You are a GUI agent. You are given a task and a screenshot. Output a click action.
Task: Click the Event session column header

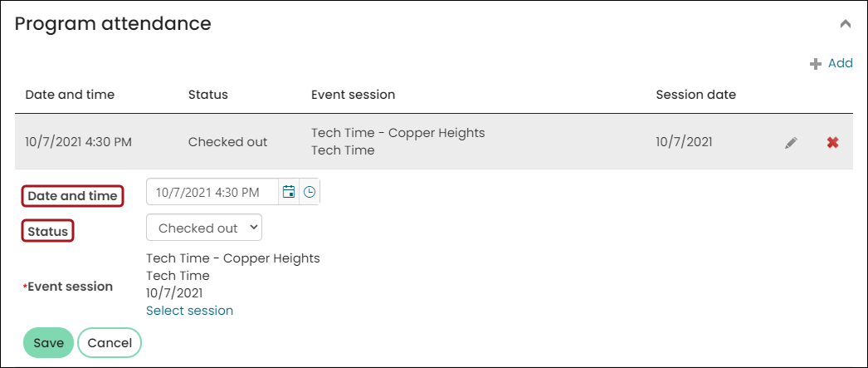coord(354,95)
